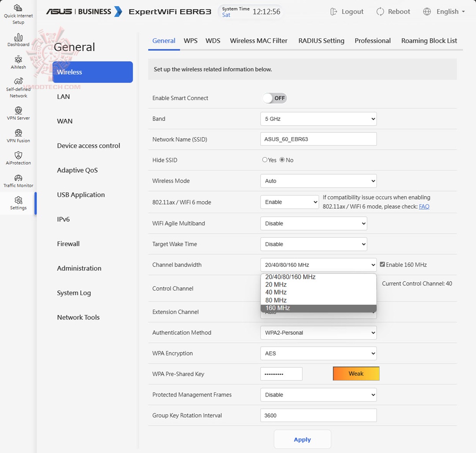The height and width of the screenshot is (453, 476).
Task: Open Protected Management Frames dropdown
Action: [319, 395]
